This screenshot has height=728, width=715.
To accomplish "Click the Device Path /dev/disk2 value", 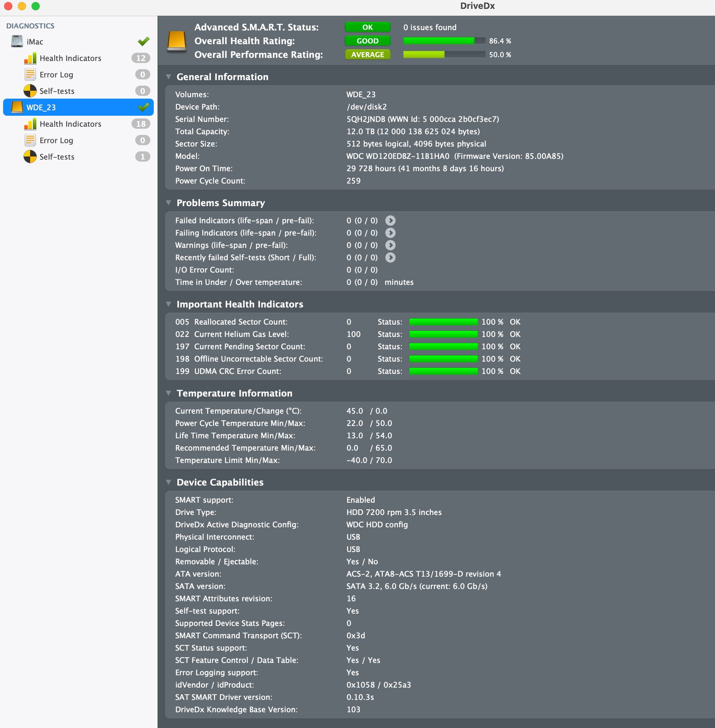I will [366, 106].
